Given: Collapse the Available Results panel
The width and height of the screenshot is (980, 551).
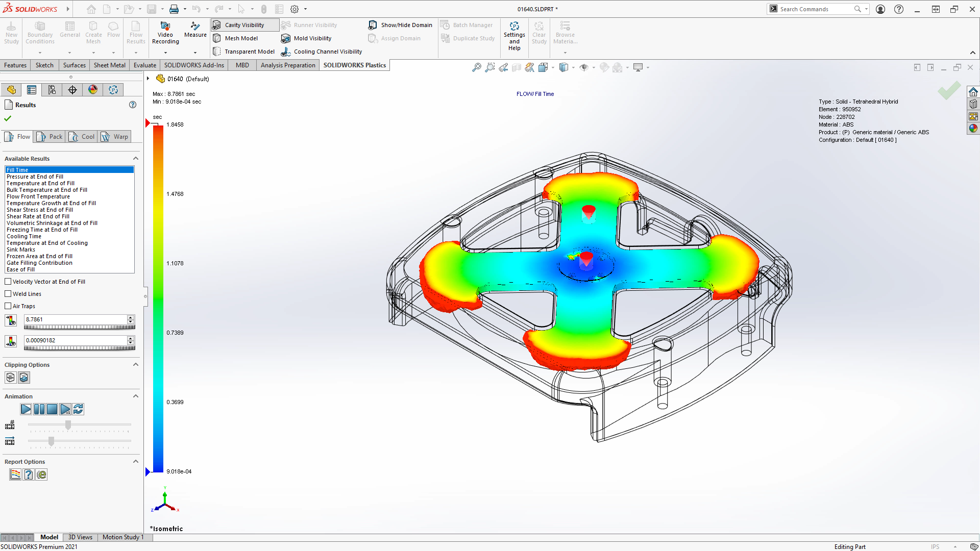Looking at the screenshot, I should [135, 158].
